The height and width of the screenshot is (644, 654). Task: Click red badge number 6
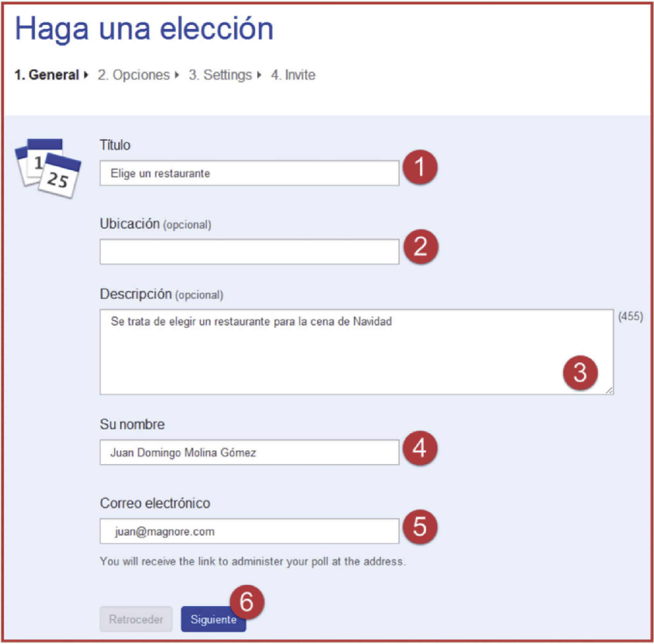coord(247,602)
